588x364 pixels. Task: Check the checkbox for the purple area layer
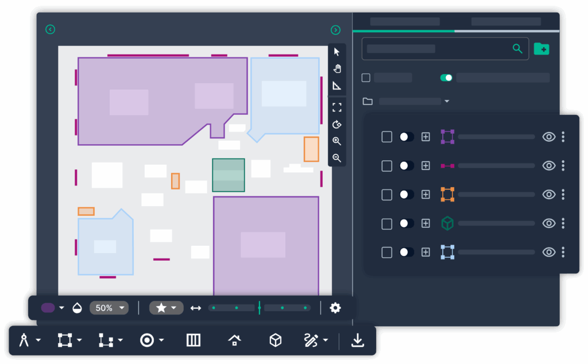tap(387, 137)
